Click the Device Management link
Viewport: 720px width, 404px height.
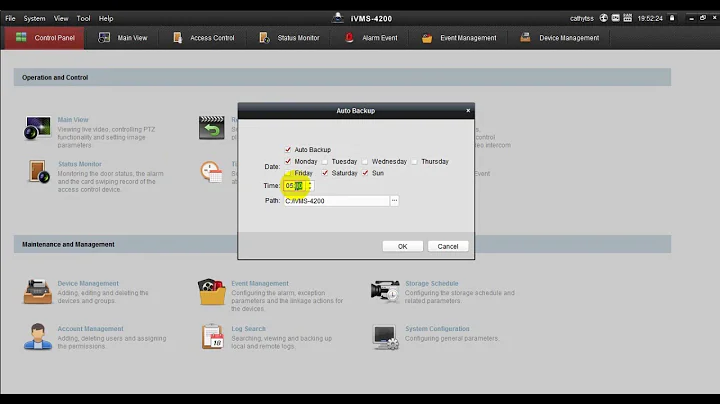coord(88,284)
